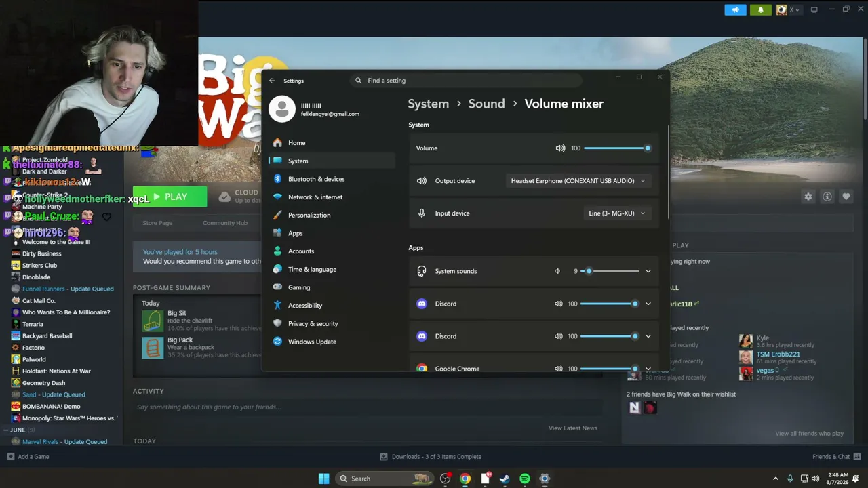Click the Accounts person icon

pos(277,251)
